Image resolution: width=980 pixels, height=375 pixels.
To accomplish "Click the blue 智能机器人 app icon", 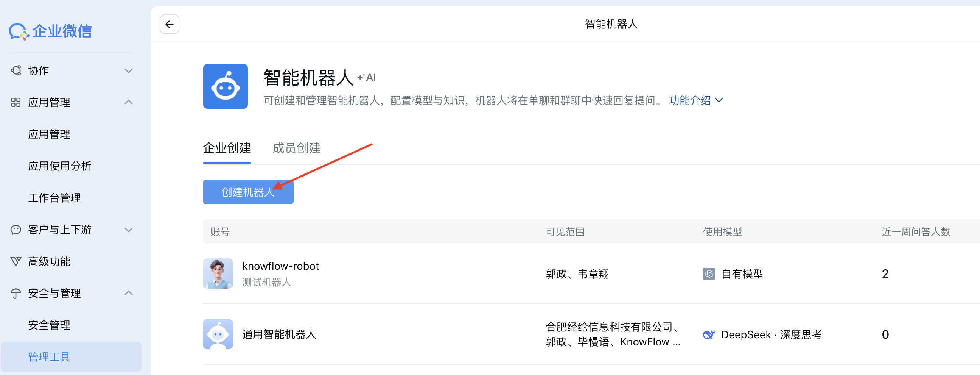I will [225, 86].
